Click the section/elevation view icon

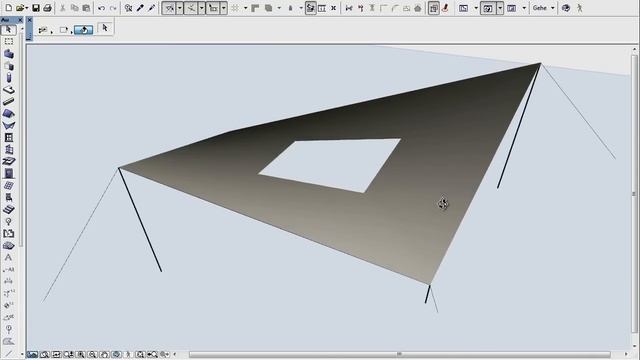(512, 8)
